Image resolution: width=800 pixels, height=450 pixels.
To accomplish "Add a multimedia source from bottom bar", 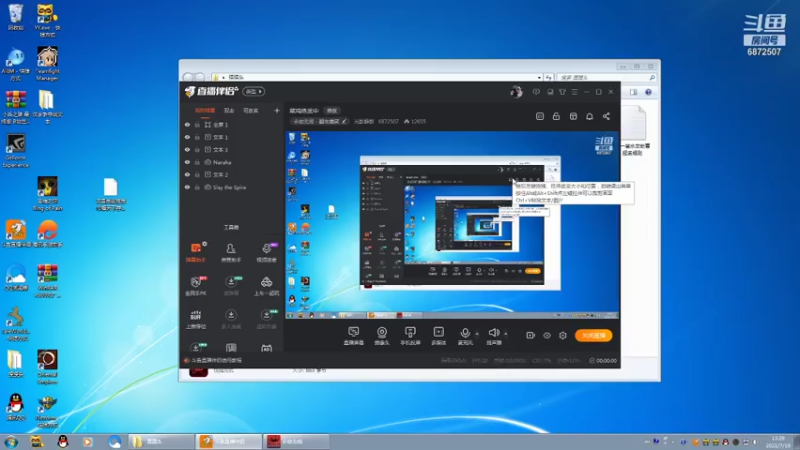I will pos(438,336).
